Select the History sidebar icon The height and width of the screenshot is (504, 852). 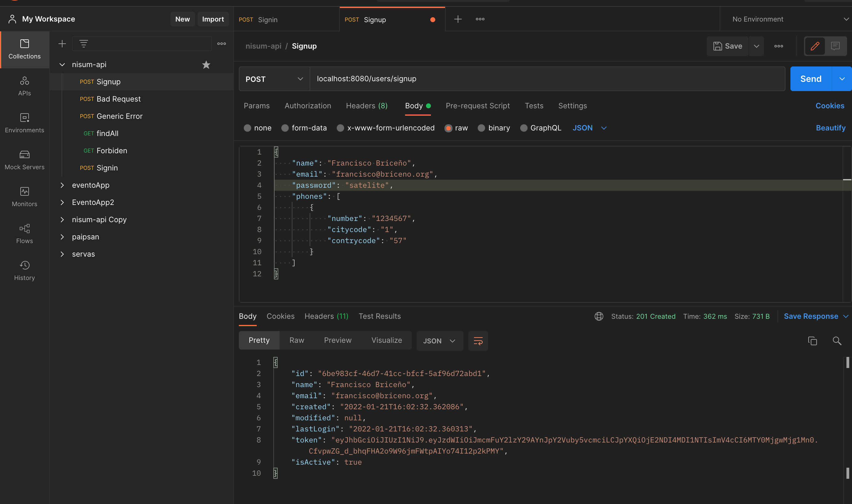click(x=24, y=270)
